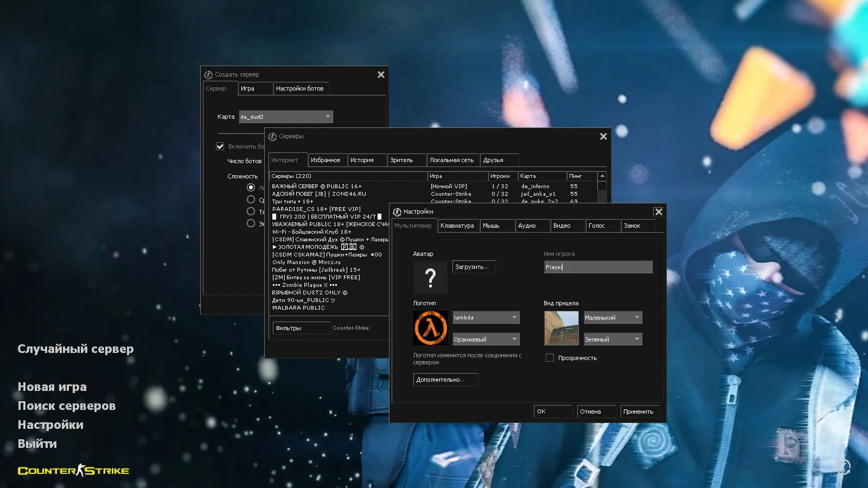The image size is (868, 488).
Task: Click the Загрузить avatar upload button
Action: (474, 267)
